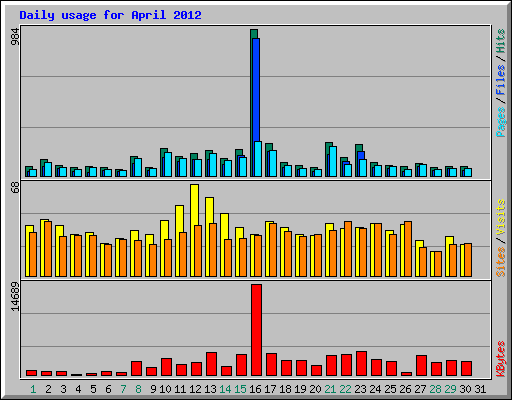The image size is (512, 400).
Task: Click day label 16 on the x-axis
Action: [255, 389]
